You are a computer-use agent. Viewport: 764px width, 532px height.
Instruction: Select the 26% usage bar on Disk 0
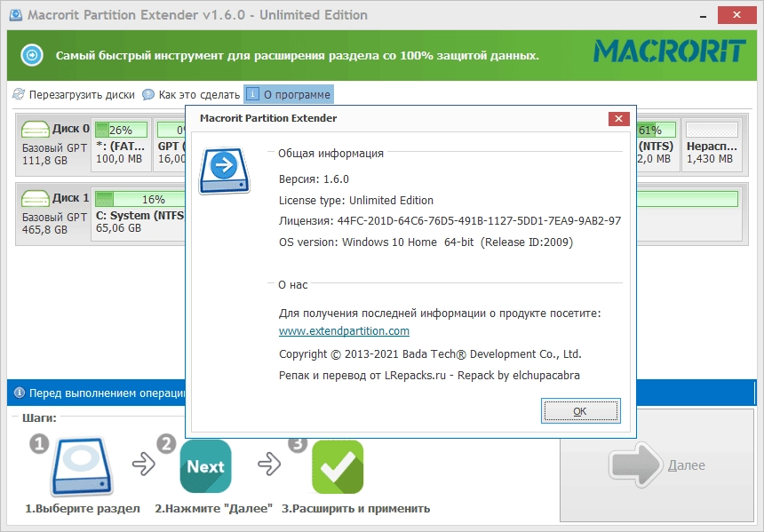[x=121, y=130]
